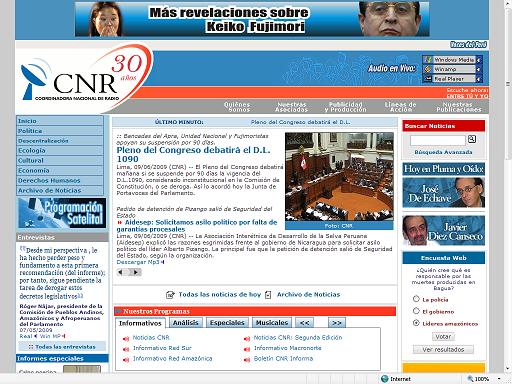Click the 'ENTRE TÚ Y YO' now-playing link
This screenshot has width=512, height=384.
point(467,96)
